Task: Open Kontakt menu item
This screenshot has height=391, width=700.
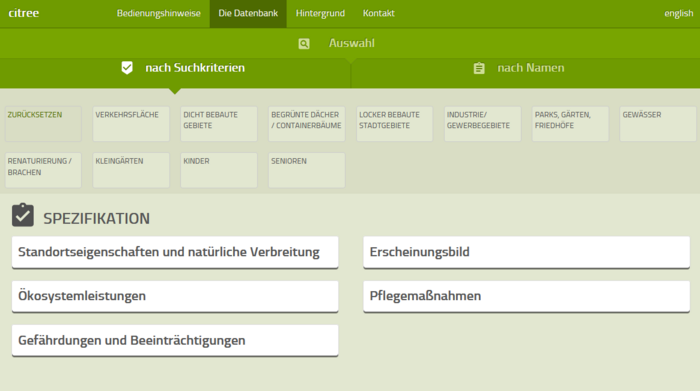Action: (x=379, y=13)
